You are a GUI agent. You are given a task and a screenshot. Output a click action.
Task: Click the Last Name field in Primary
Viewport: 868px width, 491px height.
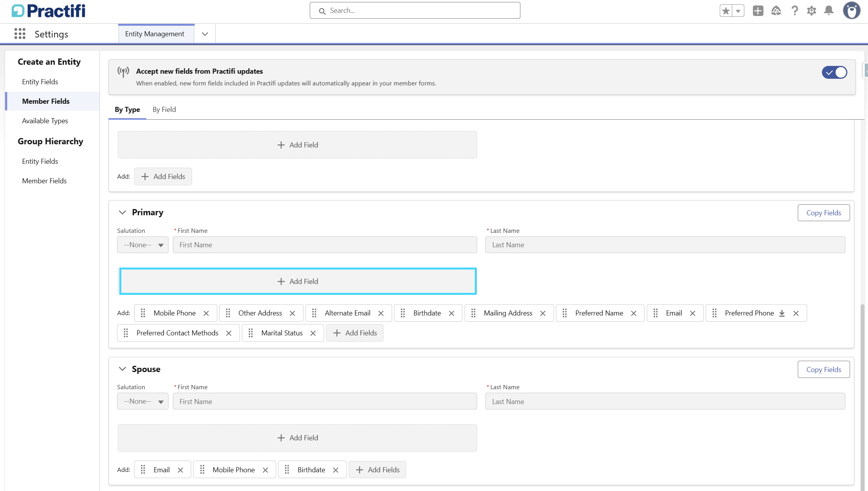(665, 245)
